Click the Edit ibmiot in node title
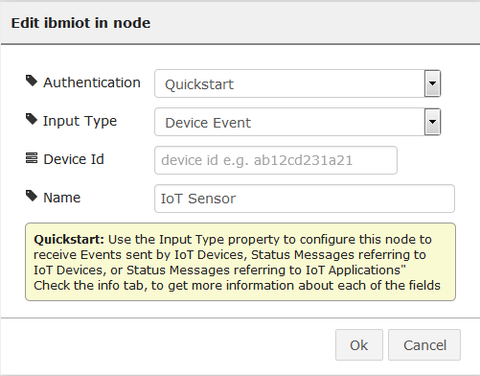Screen dimensions: 480x376 (81, 23)
